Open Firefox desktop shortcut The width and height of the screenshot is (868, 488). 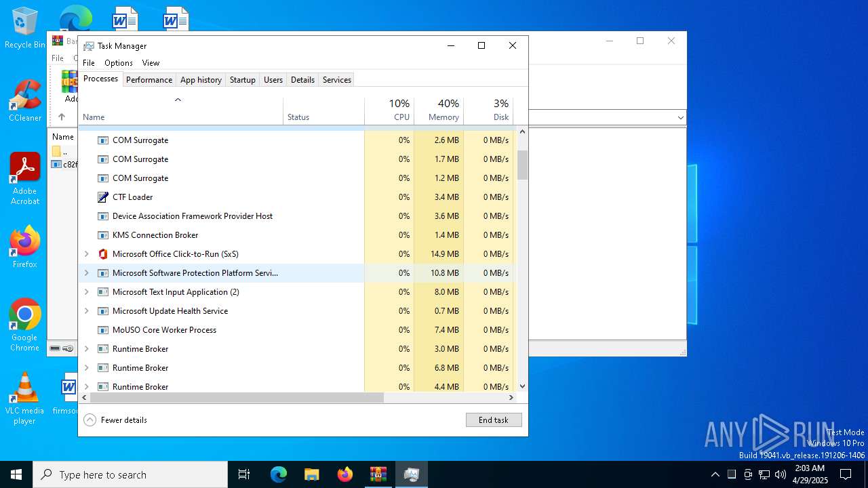click(x=24, y=247)
